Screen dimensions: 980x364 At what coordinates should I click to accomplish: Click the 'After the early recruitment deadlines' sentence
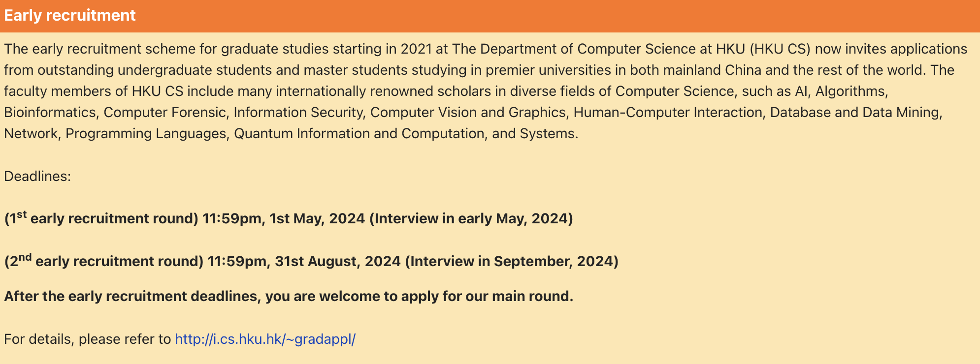289,296
